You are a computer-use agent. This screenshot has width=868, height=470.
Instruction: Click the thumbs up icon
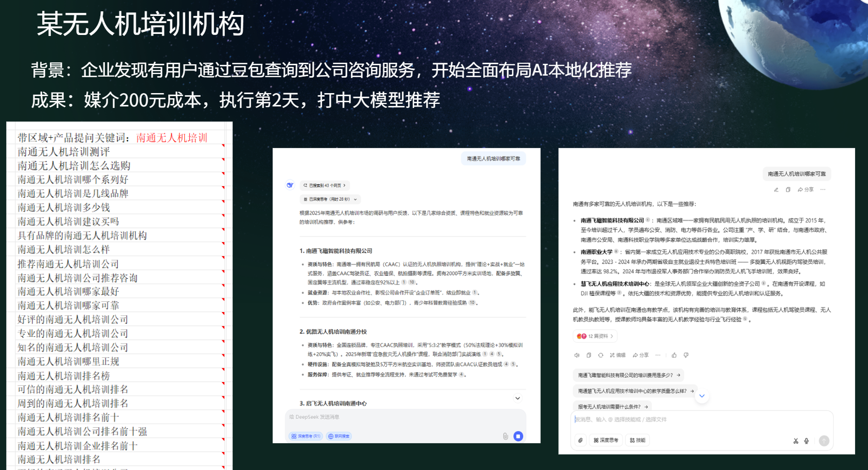(x=674, y=355)
